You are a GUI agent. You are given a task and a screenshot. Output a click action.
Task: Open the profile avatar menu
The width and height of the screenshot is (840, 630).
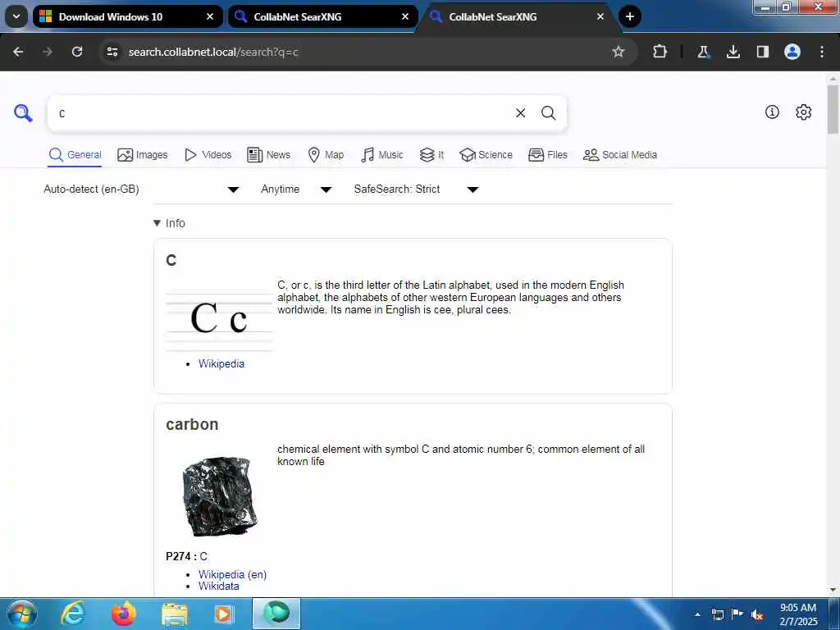[792, 52]
